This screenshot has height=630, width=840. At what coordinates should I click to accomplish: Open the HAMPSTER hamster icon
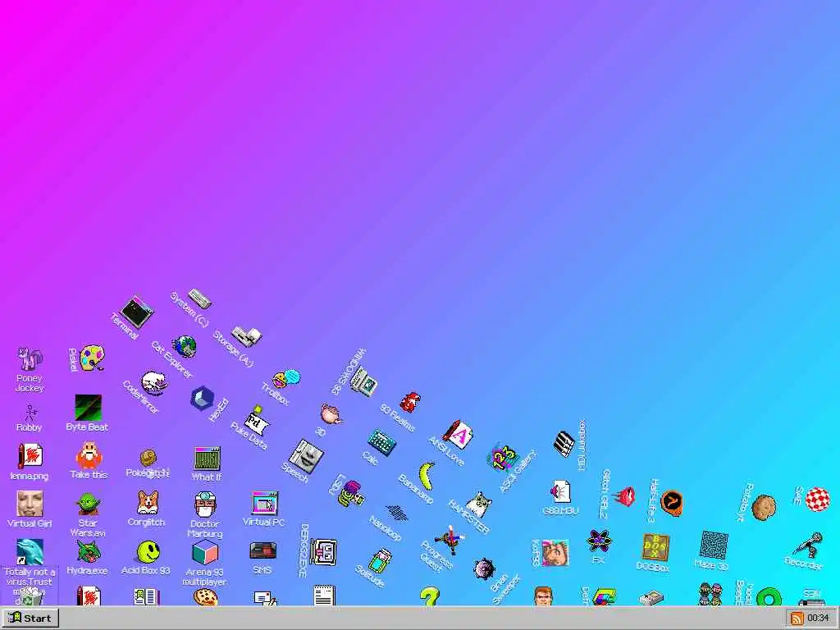click(x=479, y=504)
